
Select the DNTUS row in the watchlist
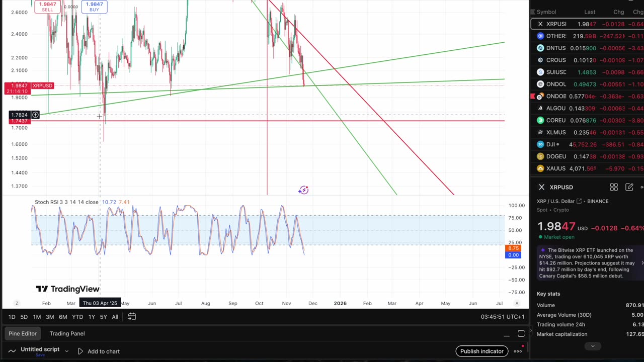(587, 48)
